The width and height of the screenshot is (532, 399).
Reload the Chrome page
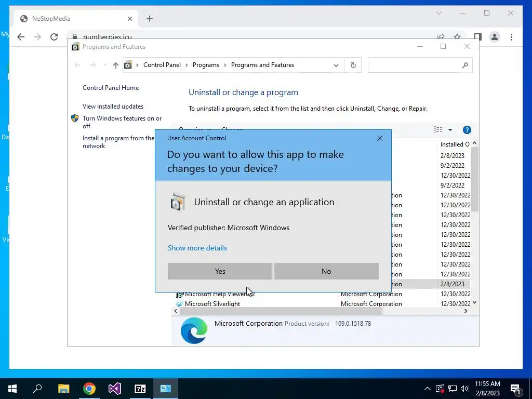[x=54, y=37]
